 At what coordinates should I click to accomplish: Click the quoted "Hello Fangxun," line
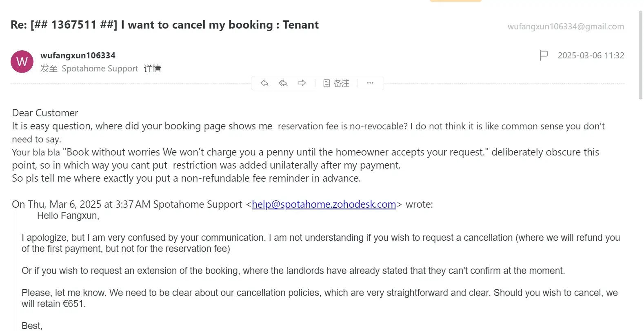(x=68, y=215)
